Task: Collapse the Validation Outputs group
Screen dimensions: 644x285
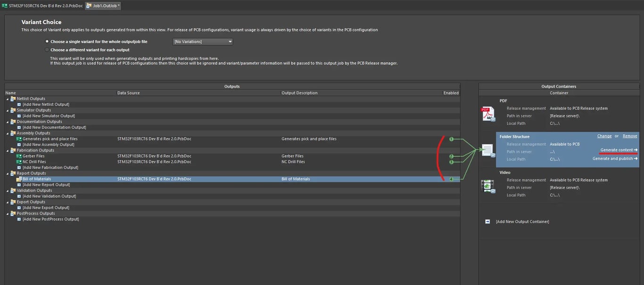Action: (x=8, y=190)
